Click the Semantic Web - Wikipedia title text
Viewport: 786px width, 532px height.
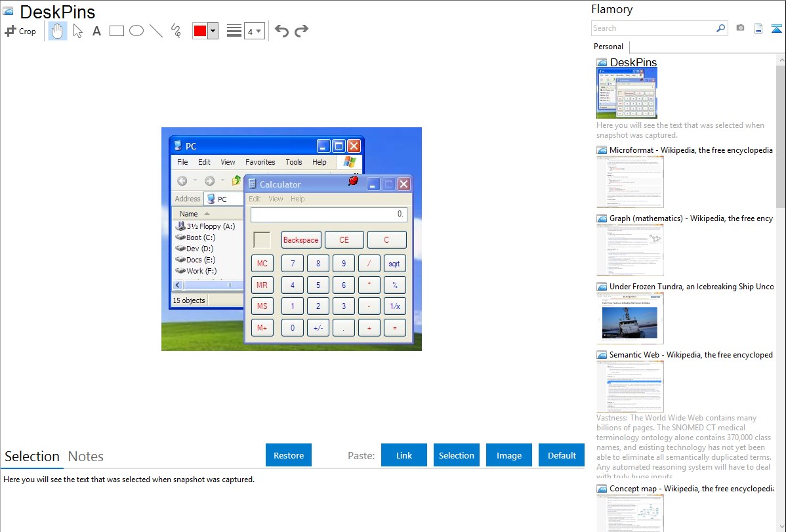[x=691, y=354]
